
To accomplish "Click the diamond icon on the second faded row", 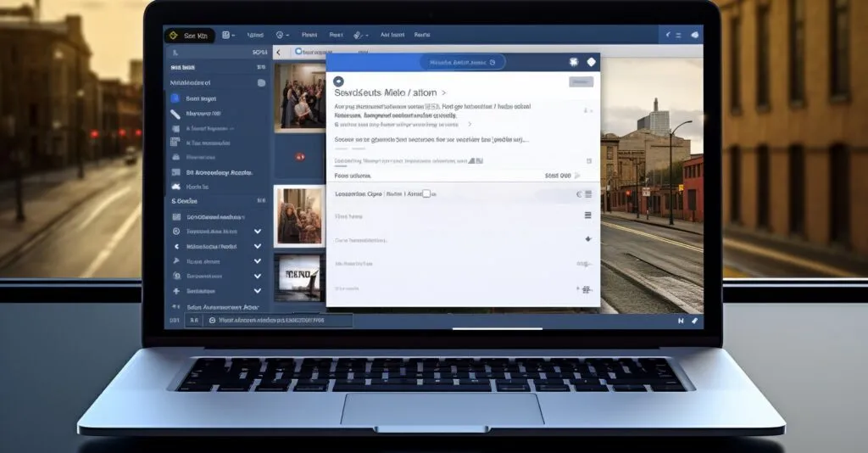I will [588, 239].
